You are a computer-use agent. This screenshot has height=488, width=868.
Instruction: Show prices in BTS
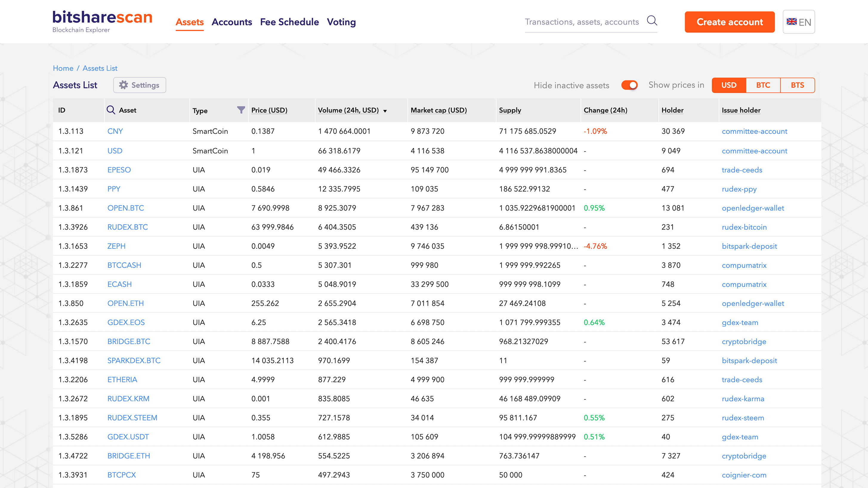[x=797, y=85]
